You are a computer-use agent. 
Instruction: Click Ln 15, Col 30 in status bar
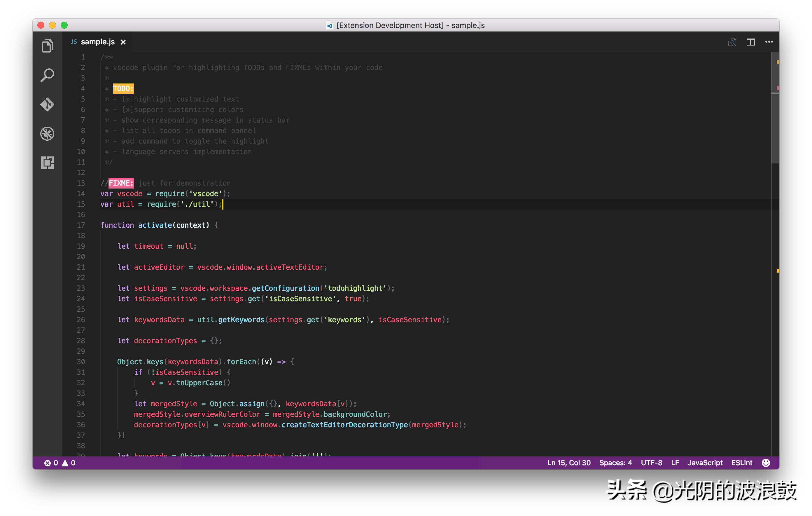click(568, 463)
